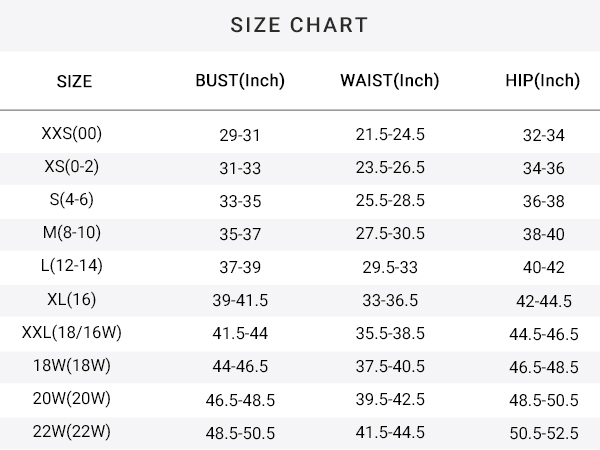Screen dimensions: 600x450
Task: Click the WAIST(Inch) column header
Action: tap(390, 81)
